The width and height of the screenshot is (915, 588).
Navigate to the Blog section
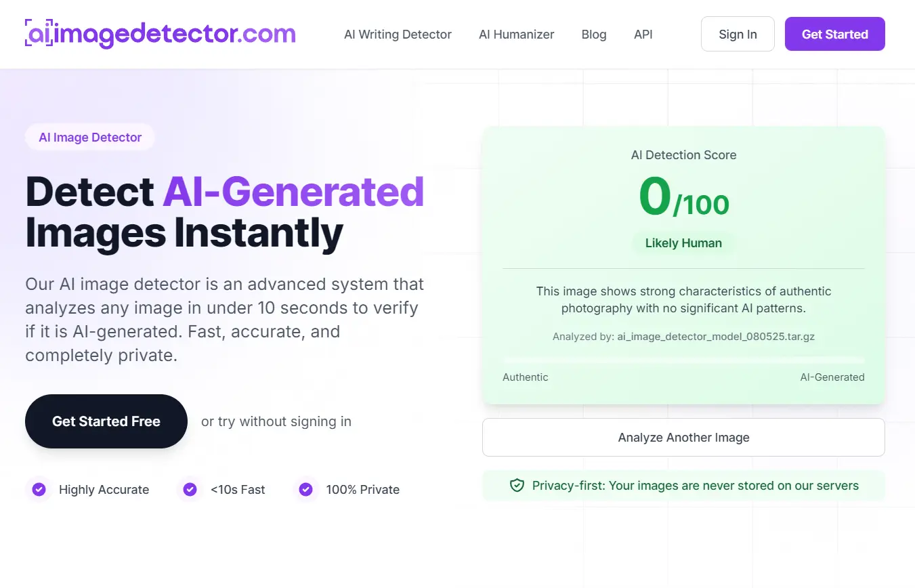point(594,34)
